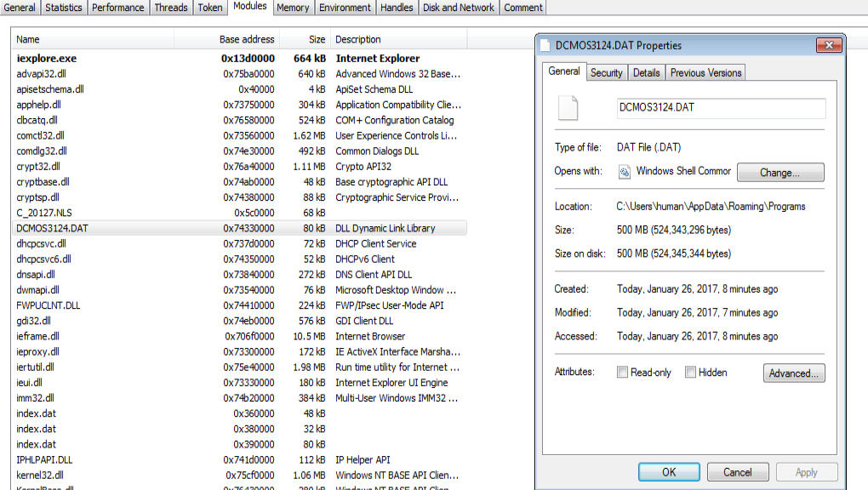The width and height of the screenshot is (868, 490).
Task: Switch to the Disk and Network tab
Action: point(459,8)
